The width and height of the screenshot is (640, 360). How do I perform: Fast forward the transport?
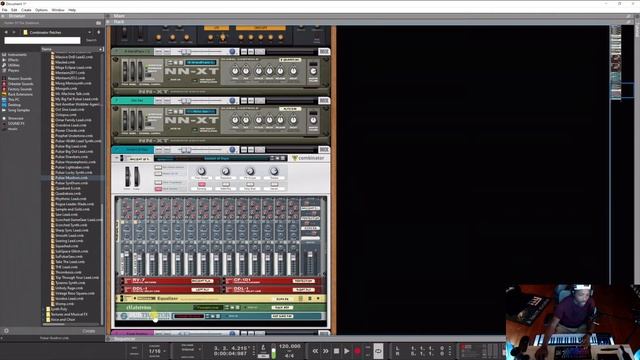(x=326, y=351)
